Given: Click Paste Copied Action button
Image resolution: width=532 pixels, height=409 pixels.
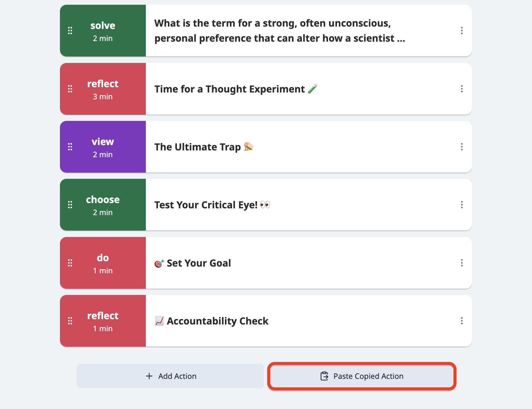Looking at the screenshot, I should click(362, 376).
